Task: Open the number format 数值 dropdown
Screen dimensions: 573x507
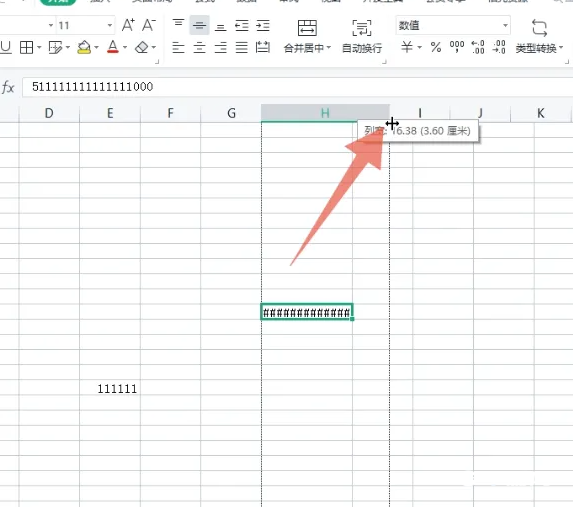Action: 505,26
